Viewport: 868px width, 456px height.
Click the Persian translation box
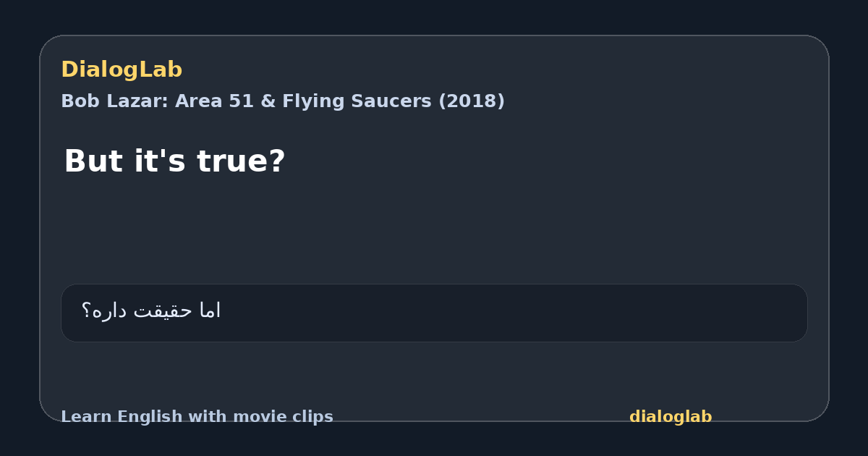pyautogui.click(x=434, y=313)
